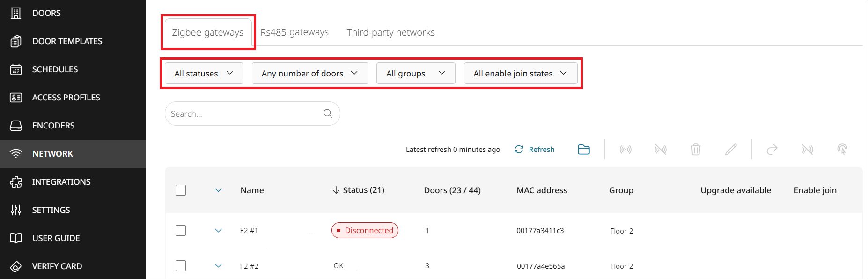Click the curved forward arrow icon
Image resolution: width=868 pixels, height=279 pixels.
coord(772,150)
